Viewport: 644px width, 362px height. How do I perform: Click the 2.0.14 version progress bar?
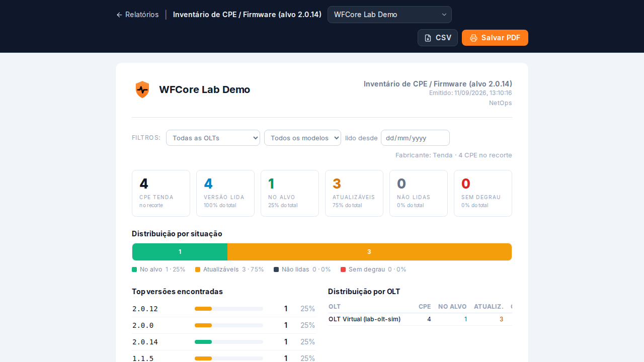point(229,342)
